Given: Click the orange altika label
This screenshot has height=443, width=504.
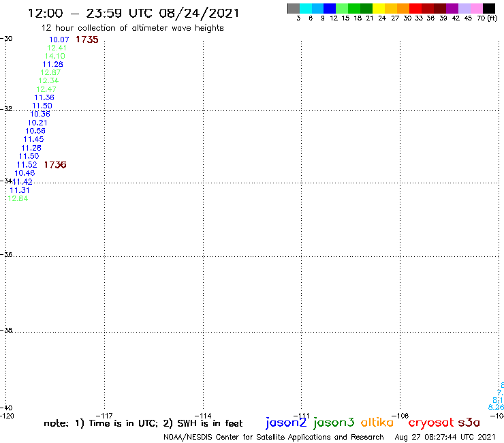Looking at the screenshot, I should tap(377, 422).
